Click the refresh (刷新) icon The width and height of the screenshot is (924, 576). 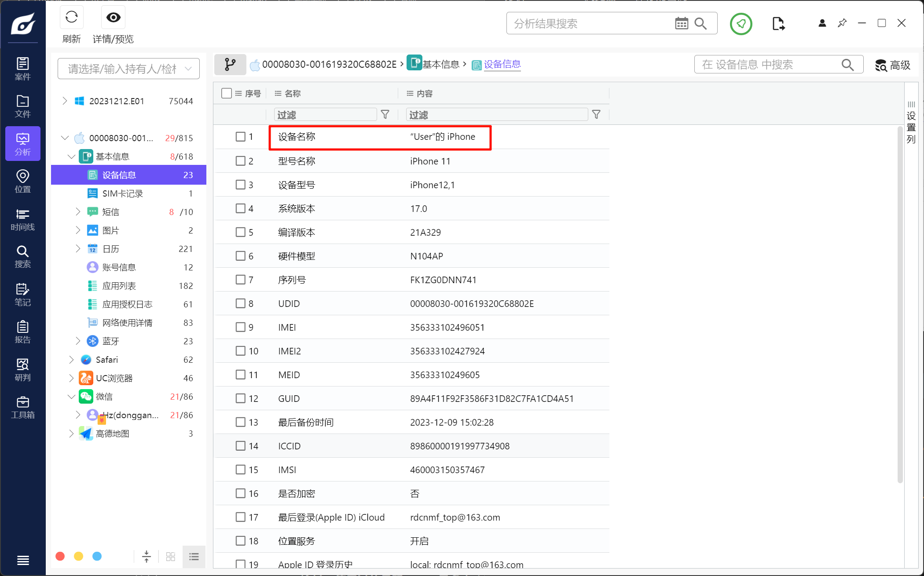point(71,18)
